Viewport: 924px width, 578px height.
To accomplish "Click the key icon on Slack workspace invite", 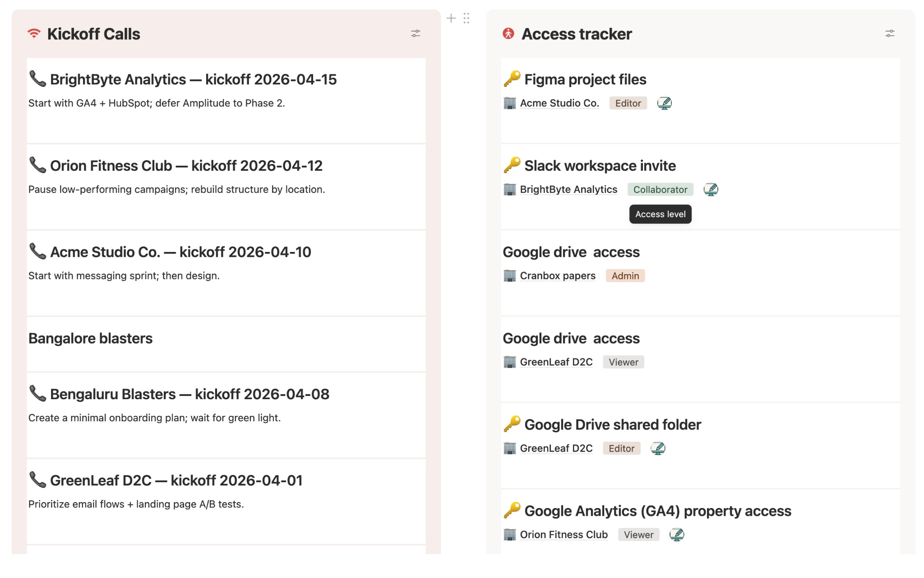I will pyautogui.click(x=512, y=165).
